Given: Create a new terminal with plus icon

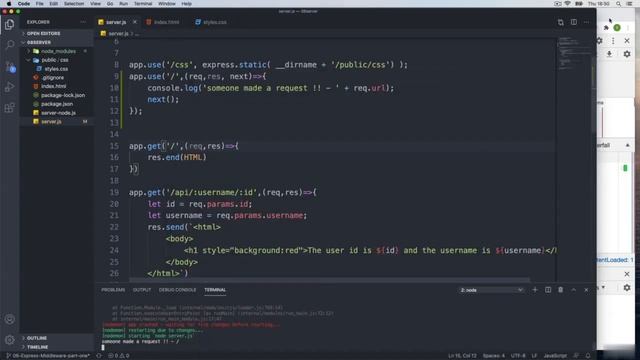Looking at the screenshot, I should click(535, 290).
